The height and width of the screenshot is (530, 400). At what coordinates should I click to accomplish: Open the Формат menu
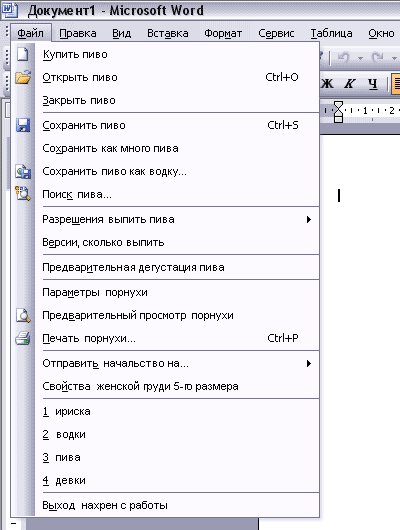point(223,33)
